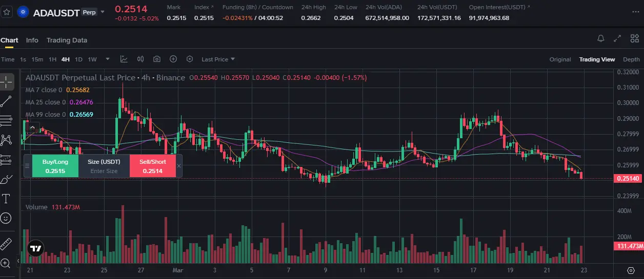This screenshot has height=279, width=644.
Task: Expand the chart to fullscreen
Action: click(617, 38)
